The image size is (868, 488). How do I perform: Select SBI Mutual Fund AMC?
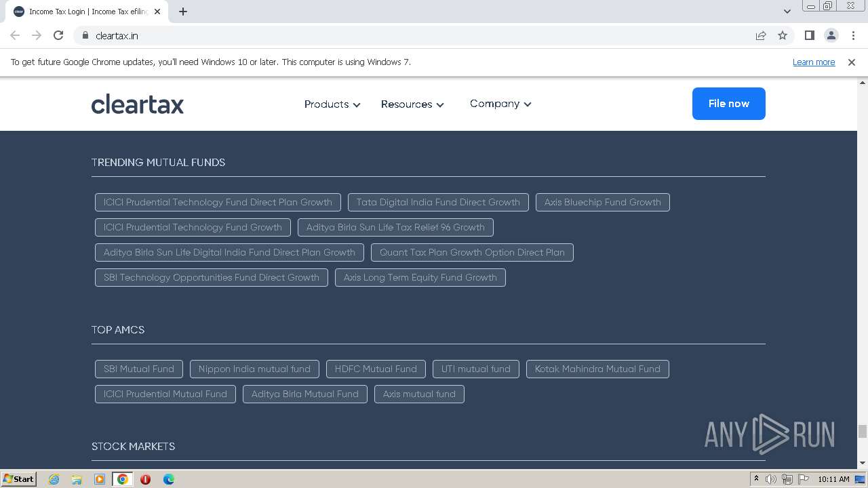139,369
